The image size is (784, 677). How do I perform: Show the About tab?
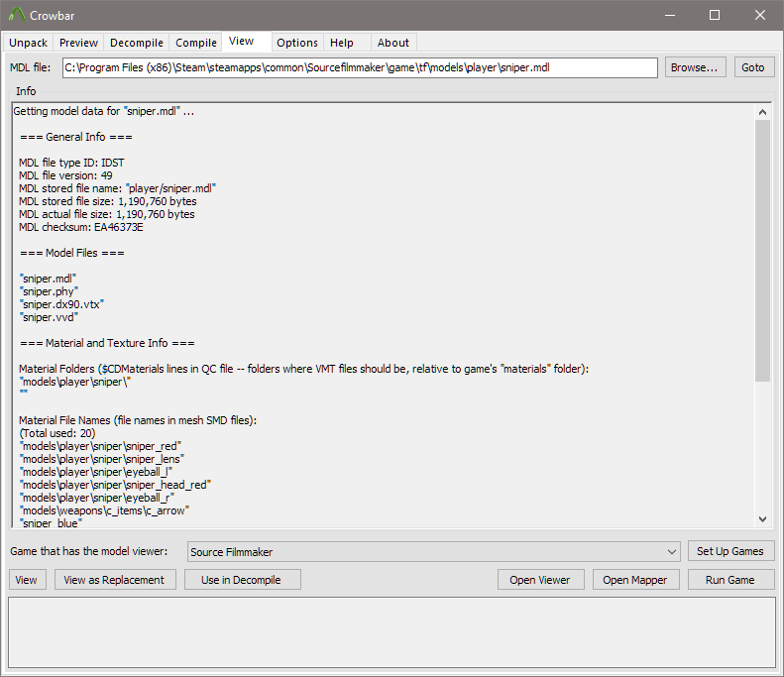coord(393,43)
